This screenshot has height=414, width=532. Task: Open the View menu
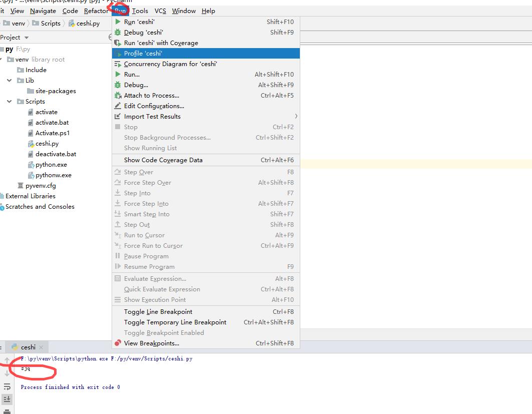click(x=18, y=11)
